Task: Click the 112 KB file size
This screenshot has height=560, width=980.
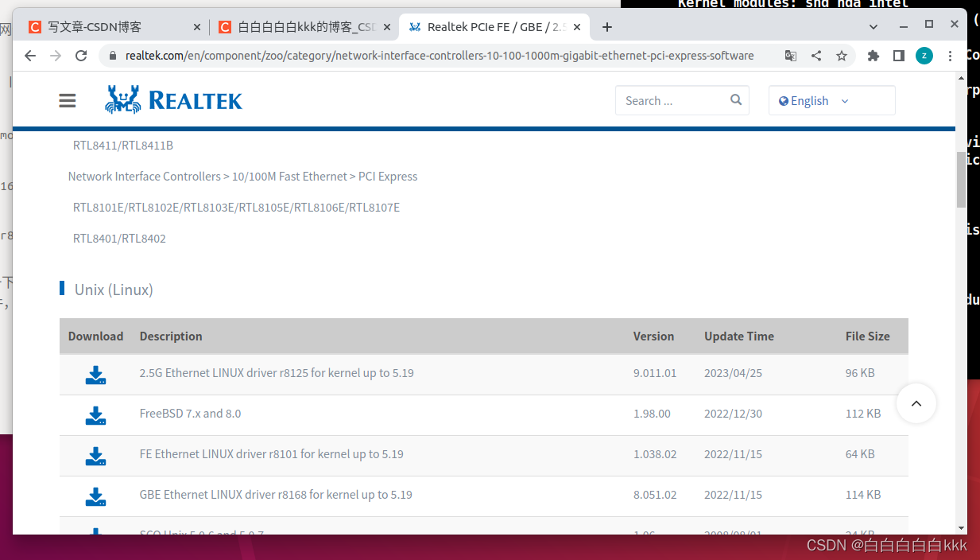Action: tap(863, 414)
